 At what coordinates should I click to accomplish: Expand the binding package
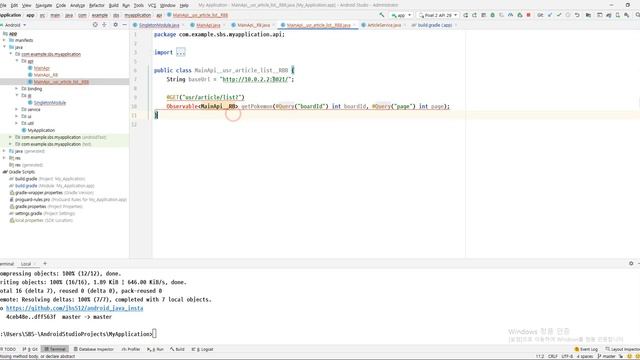[x=17, y=89]
